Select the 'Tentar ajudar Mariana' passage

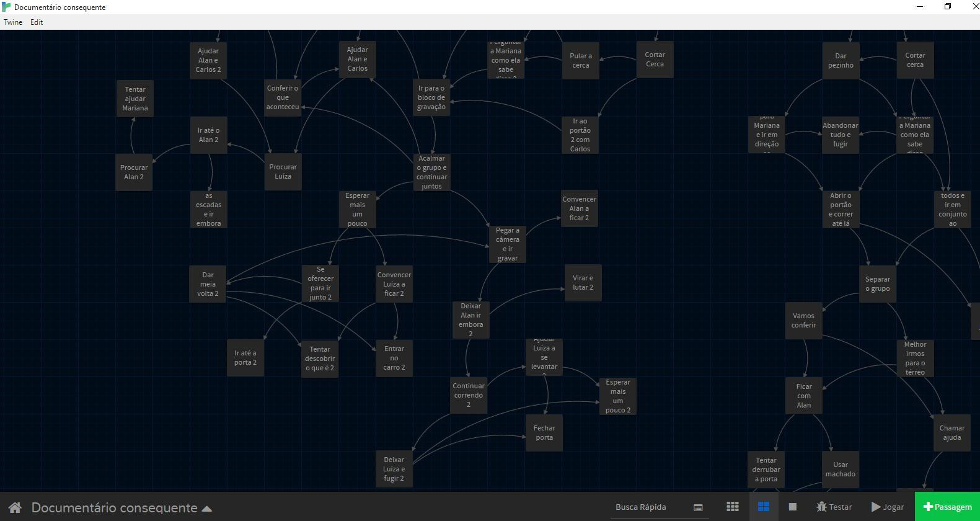[x=135, y=99]
